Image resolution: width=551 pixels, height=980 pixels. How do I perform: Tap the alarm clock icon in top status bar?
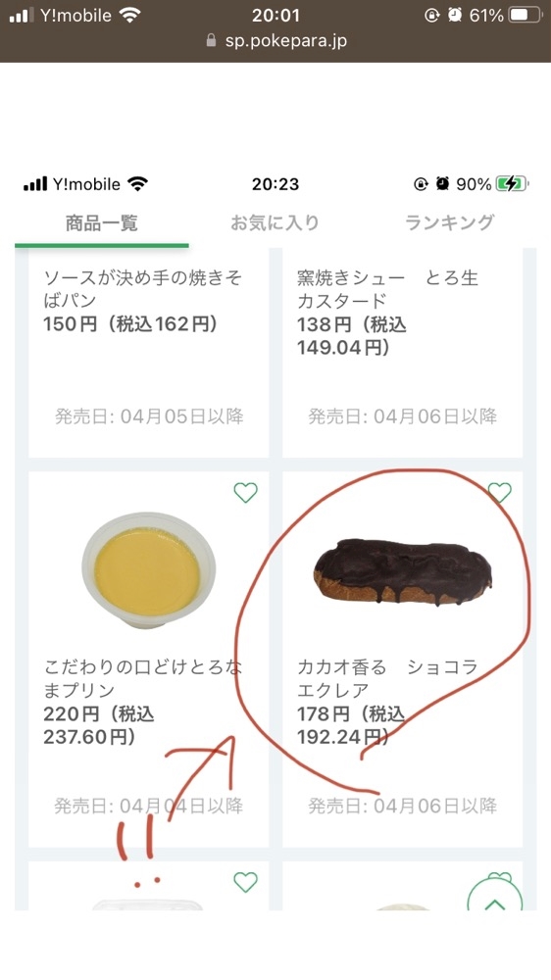[455, 15]
